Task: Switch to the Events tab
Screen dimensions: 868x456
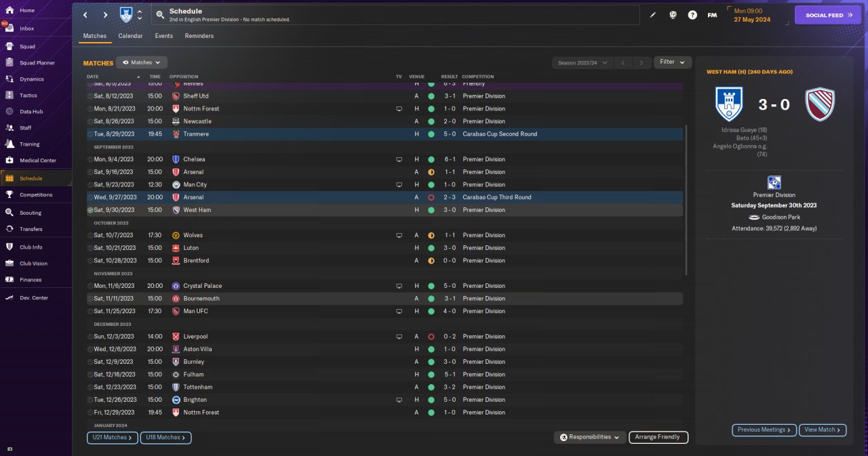Action: pyautogui.click(x=163, y=36)
